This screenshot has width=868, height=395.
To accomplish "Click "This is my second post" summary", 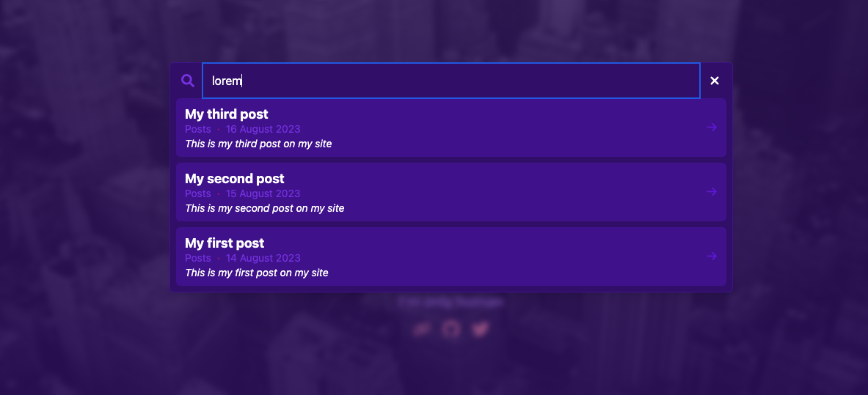I will coord(264,208).
